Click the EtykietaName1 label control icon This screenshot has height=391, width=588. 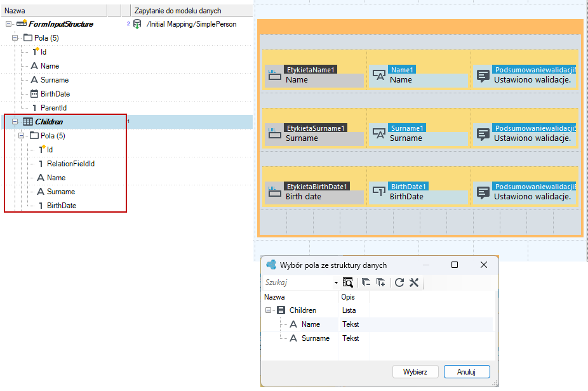pyautogui.click(x=274, y=75)
